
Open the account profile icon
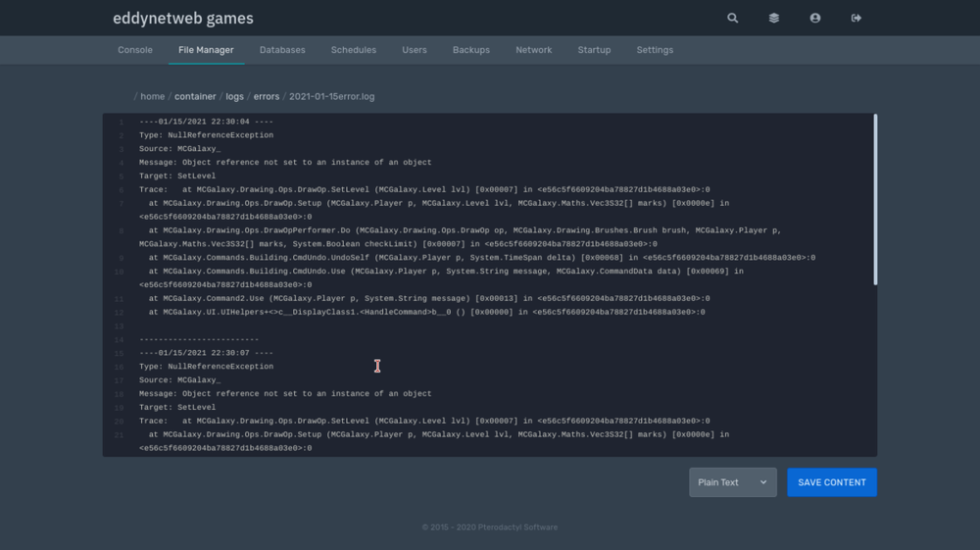[815, 18]
